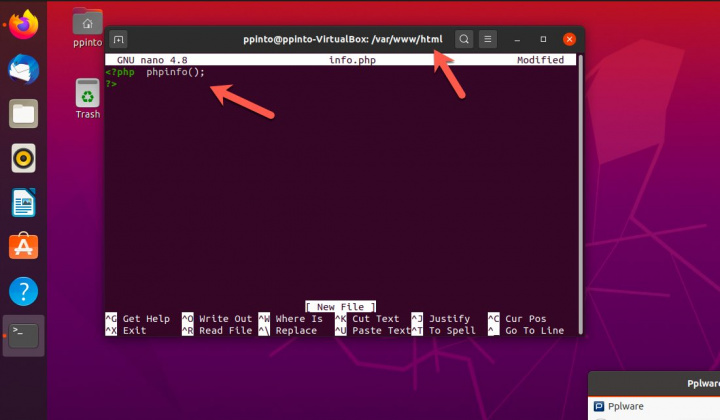Screen dimensions: 720x420
Task: Click the Get Help shortcut label
Action: click(145, 319)
